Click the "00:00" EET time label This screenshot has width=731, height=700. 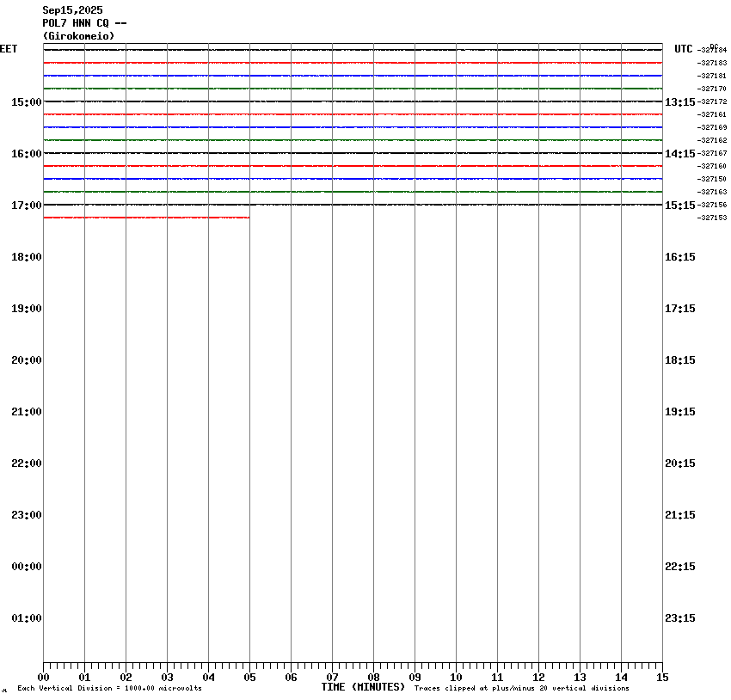pos(27,567)
